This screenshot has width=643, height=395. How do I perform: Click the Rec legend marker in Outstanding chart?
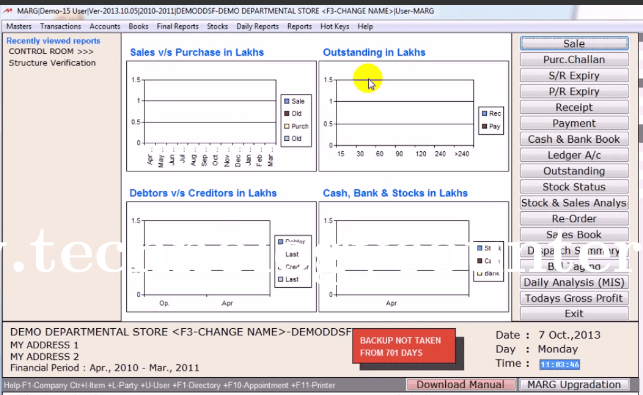pyautogui.click(x=484, y=113)
